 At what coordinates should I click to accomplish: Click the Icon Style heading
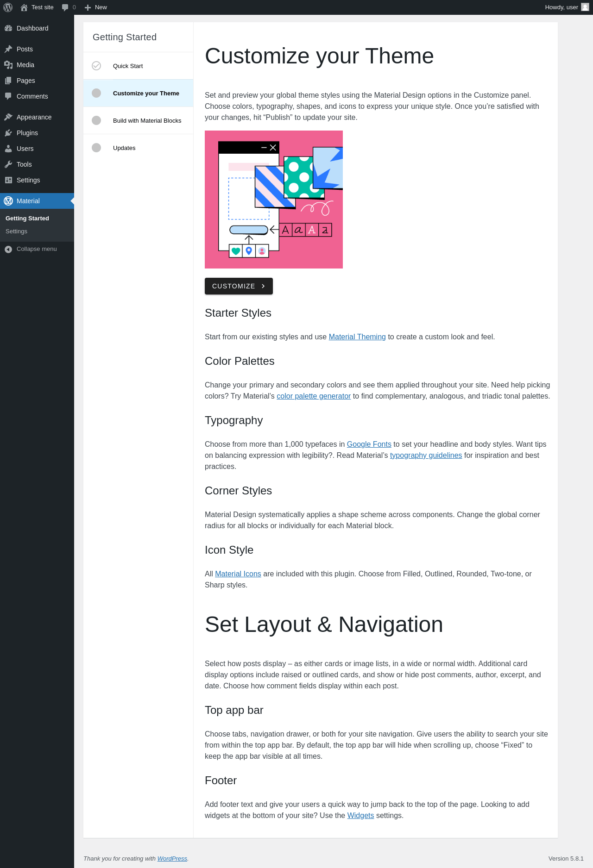click(x=229, y=550)
